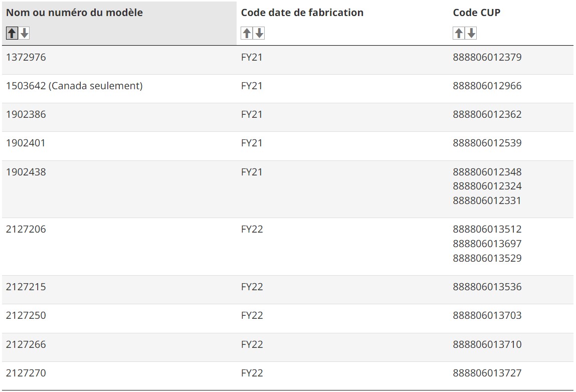
Task: Select model number 2127270 in last row
Action: click(x=26, y=373)
